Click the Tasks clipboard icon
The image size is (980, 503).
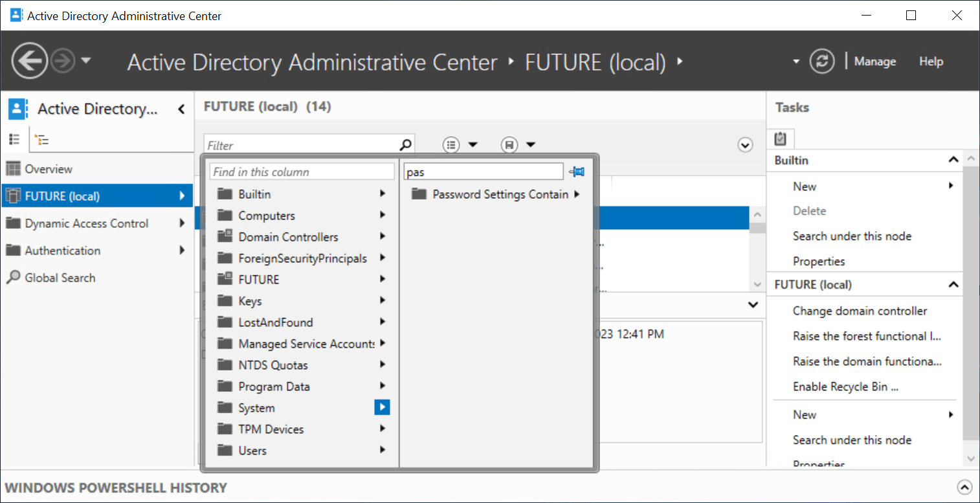781,138
